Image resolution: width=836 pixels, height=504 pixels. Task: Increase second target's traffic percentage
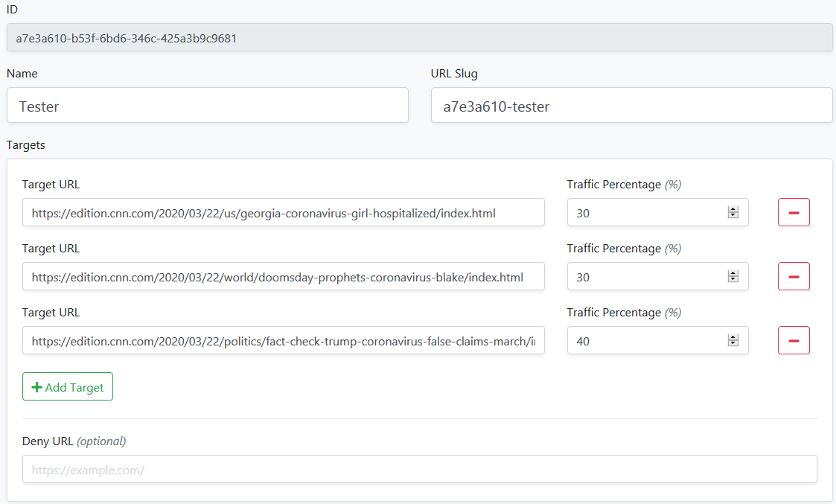pos(733,273)
